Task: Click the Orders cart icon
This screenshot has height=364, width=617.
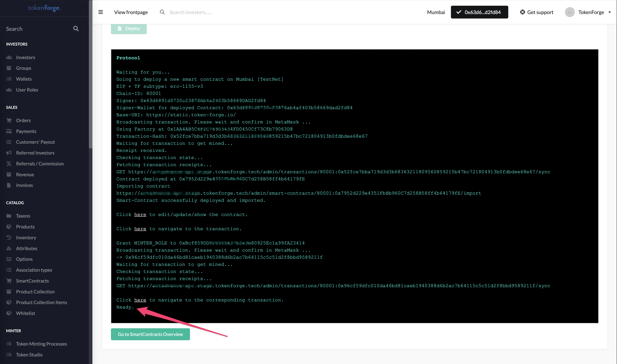Action: tap(9, 120)
